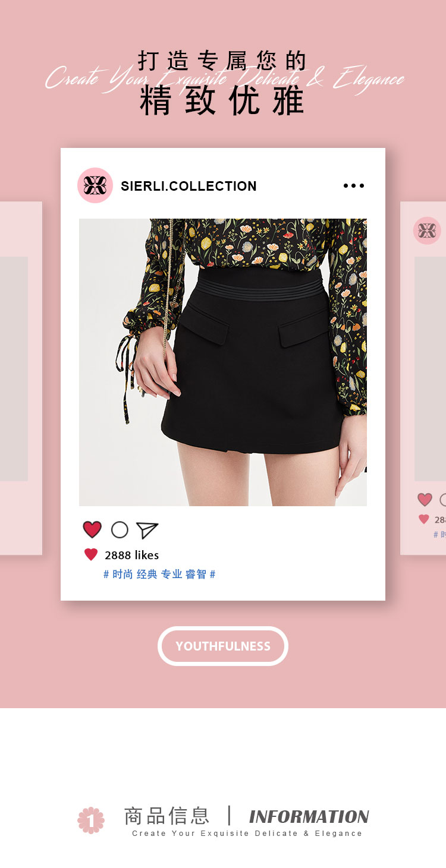Click the 精致优雅 headline text
Screen dimensions: 446x868
[222, 101]
